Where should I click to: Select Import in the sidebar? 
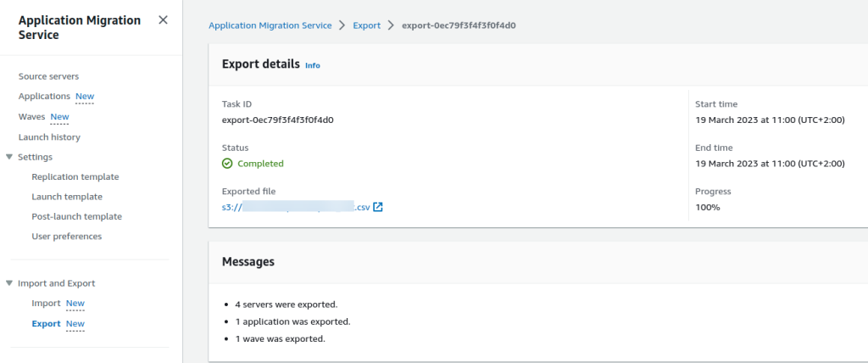46,304
